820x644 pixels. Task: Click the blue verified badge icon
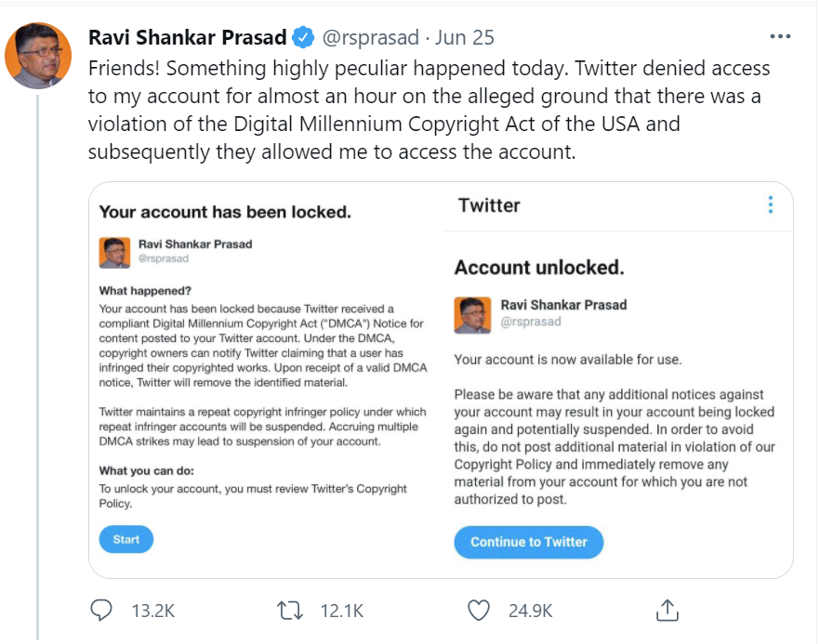coord(303,37)
